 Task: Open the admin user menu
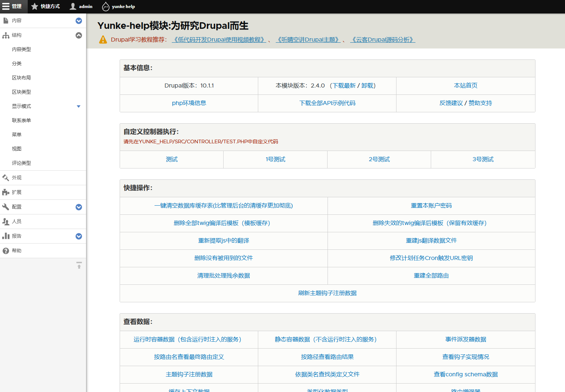click(x=81, y=7)
